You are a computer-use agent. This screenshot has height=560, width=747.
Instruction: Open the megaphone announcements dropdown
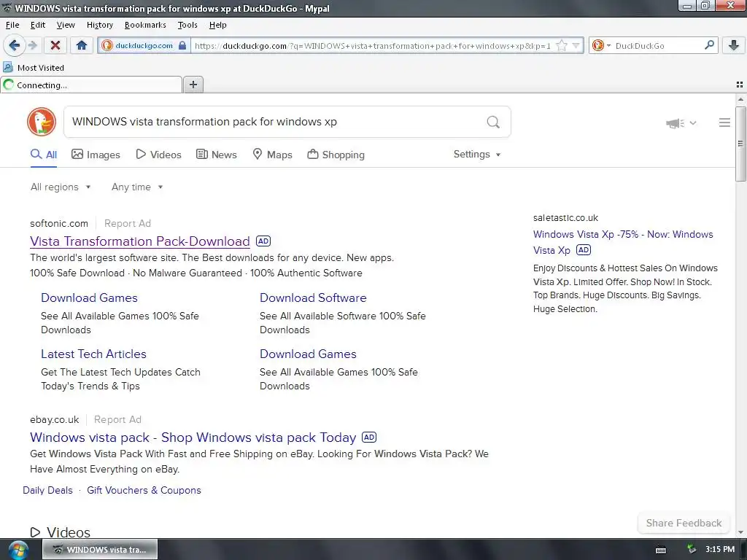click(x=681, y=122)
